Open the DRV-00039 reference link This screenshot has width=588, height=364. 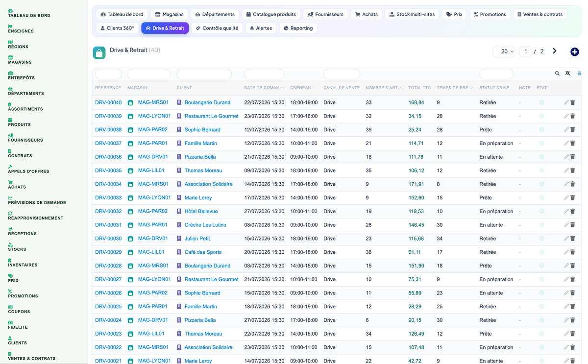108,116
